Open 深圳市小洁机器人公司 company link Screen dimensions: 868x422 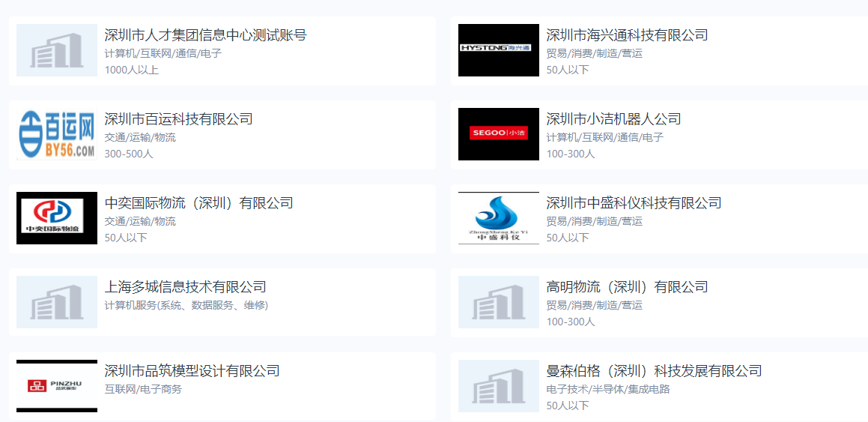coord(613,119)
